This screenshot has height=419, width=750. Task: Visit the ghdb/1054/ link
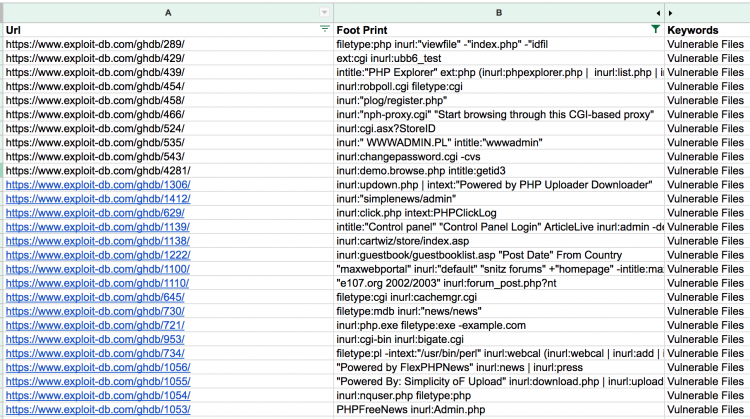tap(98, 396)
